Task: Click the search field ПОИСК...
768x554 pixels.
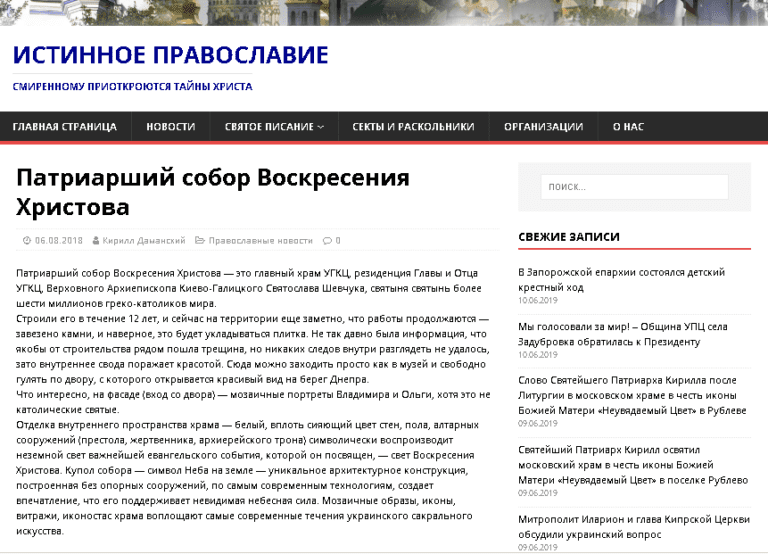Action: click(x=634, y=187)
